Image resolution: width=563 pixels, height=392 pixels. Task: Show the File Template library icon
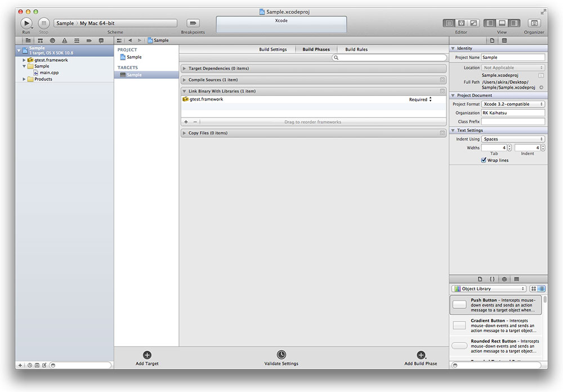pyautogui.click(x=480, y=279)
